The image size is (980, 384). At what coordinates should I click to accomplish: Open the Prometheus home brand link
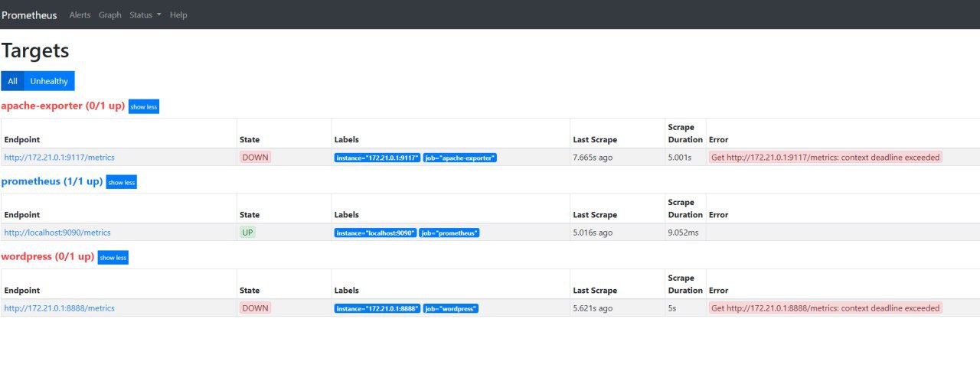coord(29,15)
